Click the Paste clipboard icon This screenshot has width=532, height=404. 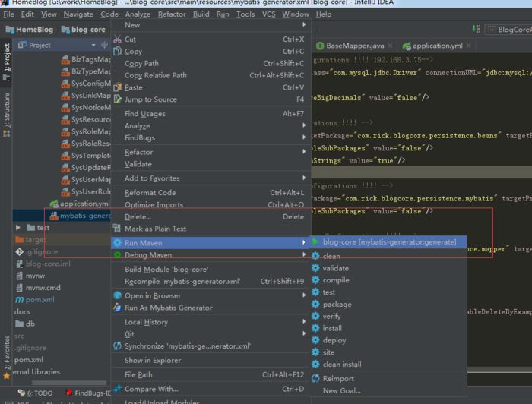[117, 87]
